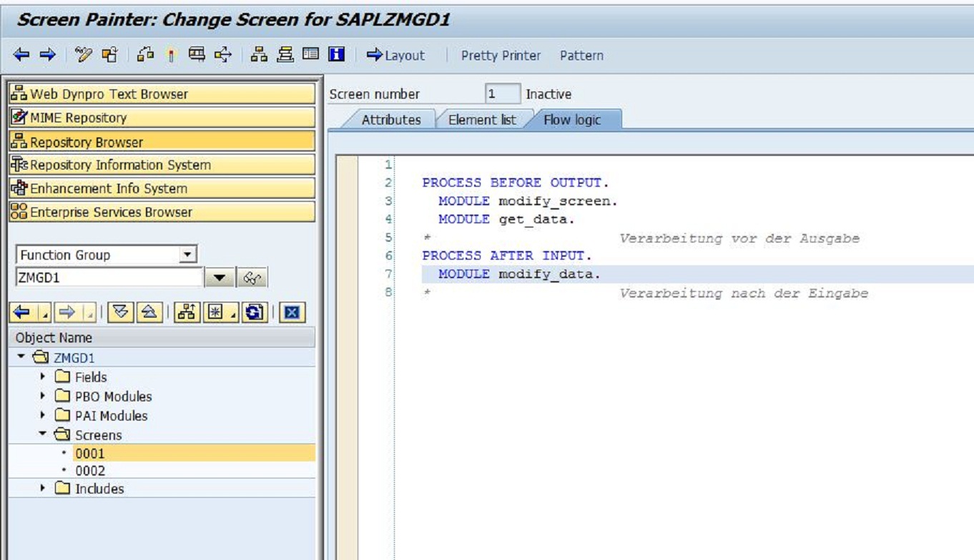The height and width of the screenshot is (560, 974).
Task: Click the Test screen icon
Action: pos(197,54)
